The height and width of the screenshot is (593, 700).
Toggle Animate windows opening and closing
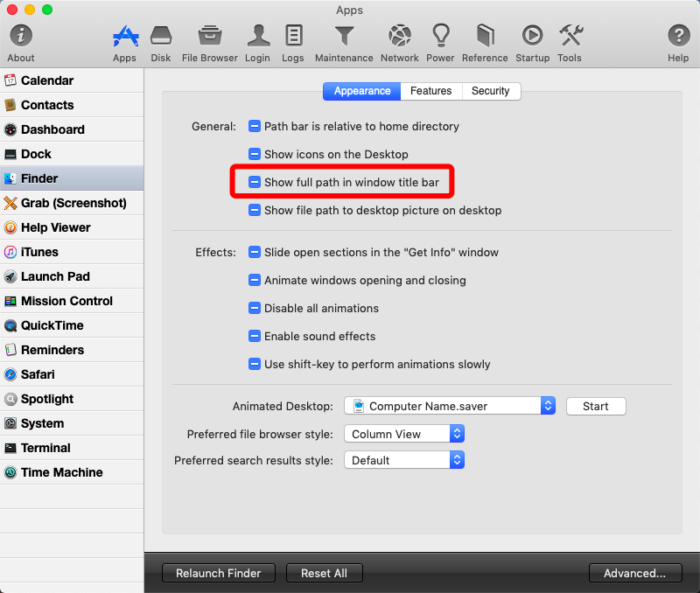point(255,280)
